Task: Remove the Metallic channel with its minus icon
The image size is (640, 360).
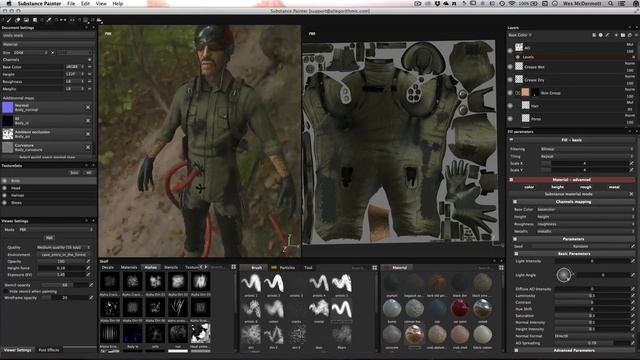Action: 89,89
